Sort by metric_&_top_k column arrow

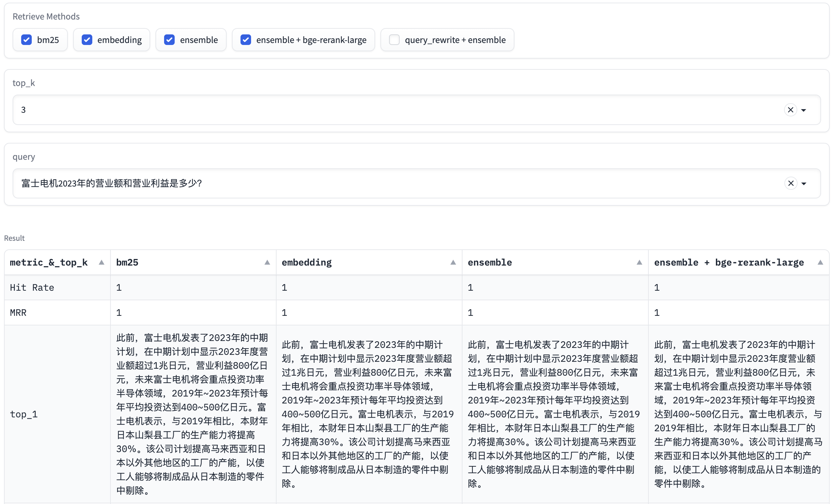(101, 262)
